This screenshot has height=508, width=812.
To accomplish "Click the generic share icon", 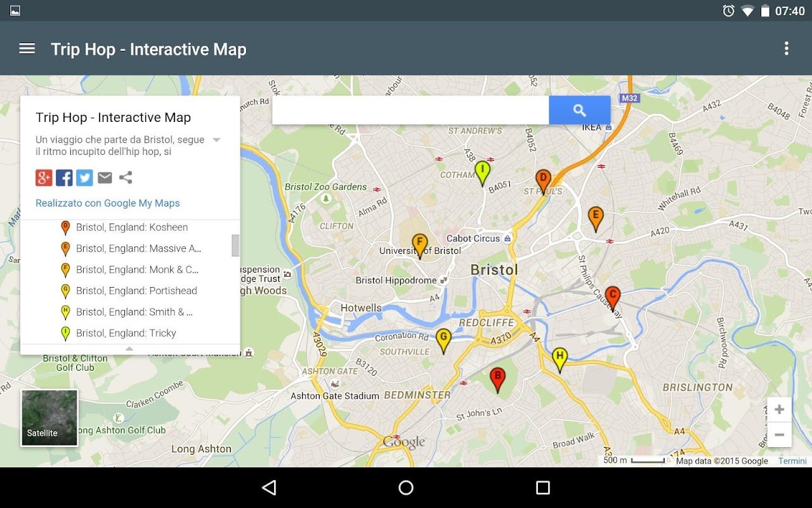I will pyautogui.click(x=126, y=178).
